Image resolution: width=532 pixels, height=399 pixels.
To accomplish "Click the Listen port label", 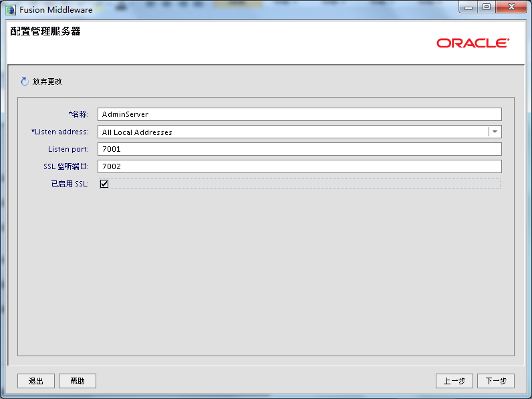I will [x=69, y=149].
